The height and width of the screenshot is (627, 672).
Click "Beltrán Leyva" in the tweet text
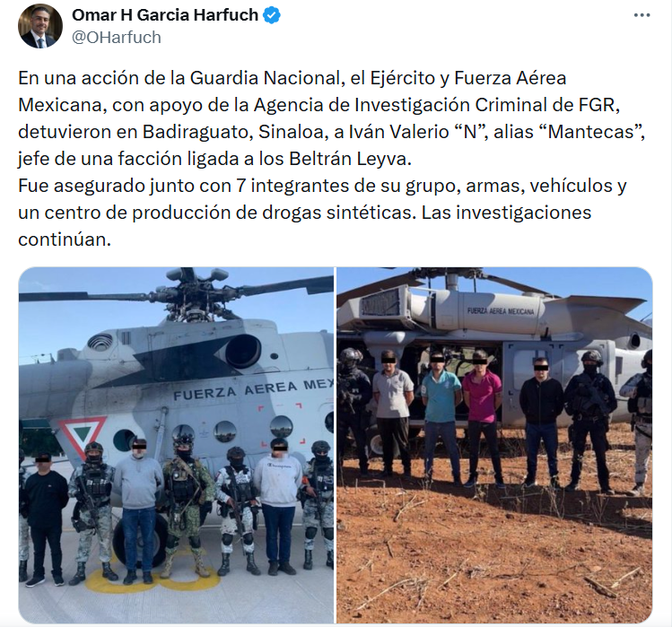350,159
